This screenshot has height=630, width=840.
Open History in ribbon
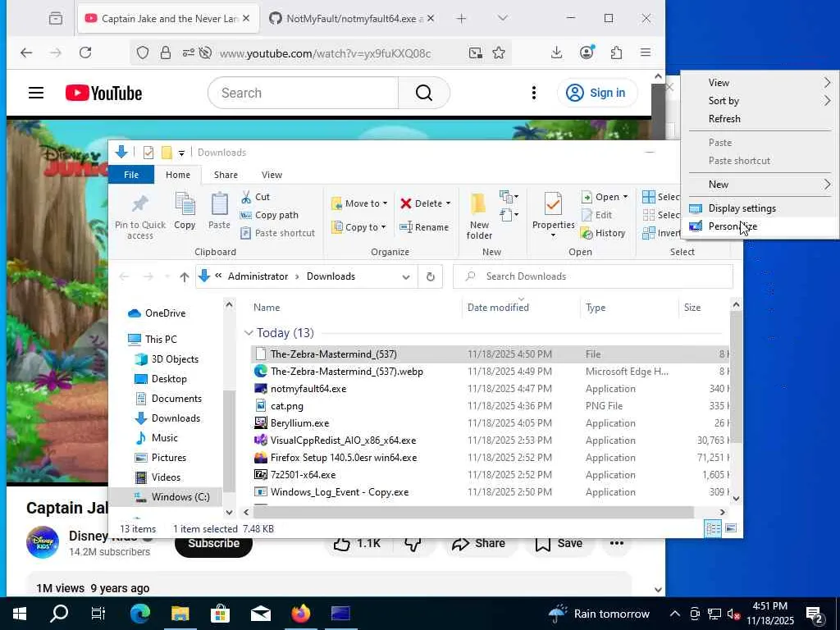[603, 233]
